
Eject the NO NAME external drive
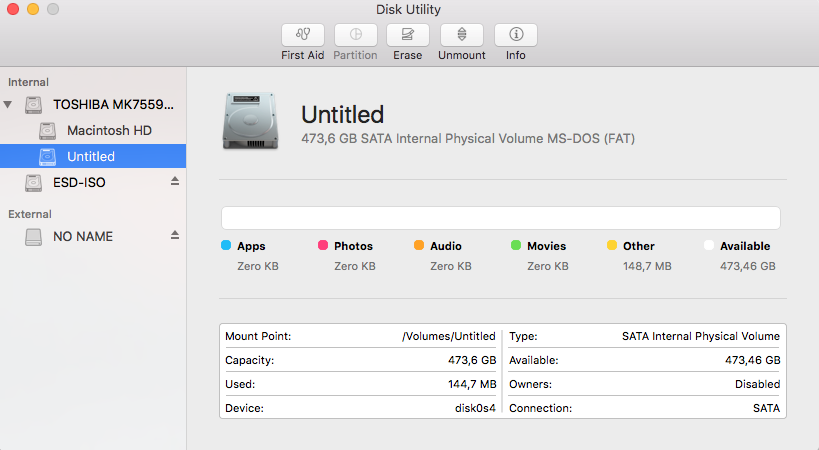(175, 236)
